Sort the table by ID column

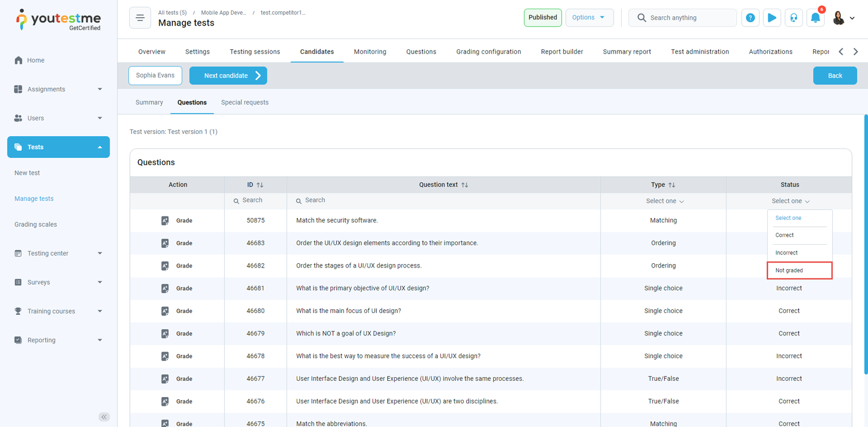[x=260, y=185]
